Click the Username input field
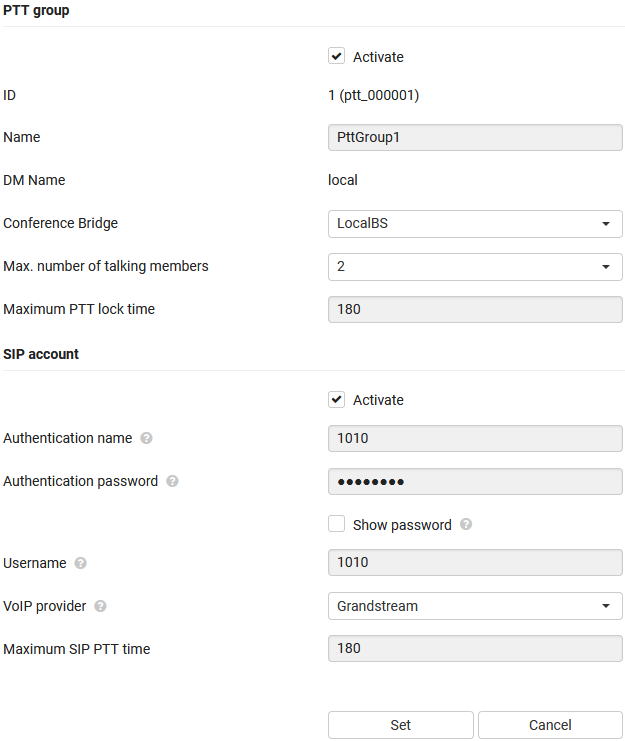 (475, 563)
